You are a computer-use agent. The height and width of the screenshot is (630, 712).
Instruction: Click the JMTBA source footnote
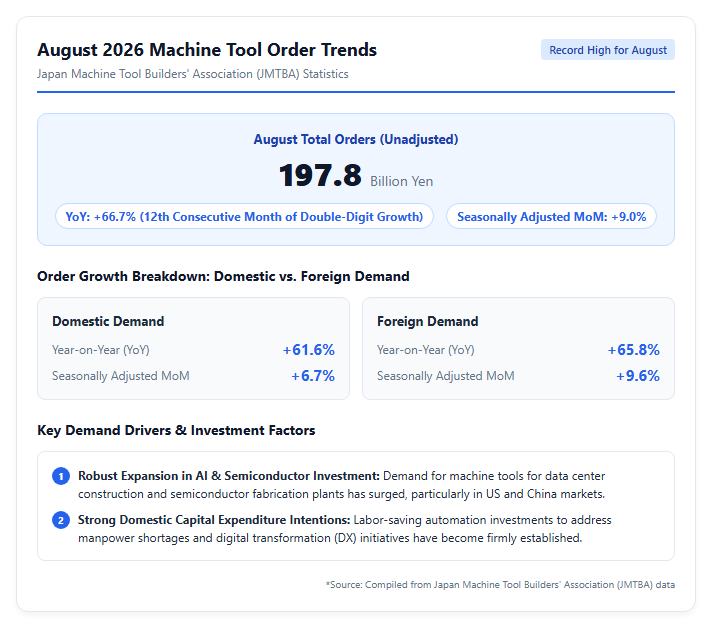point(500,585)
